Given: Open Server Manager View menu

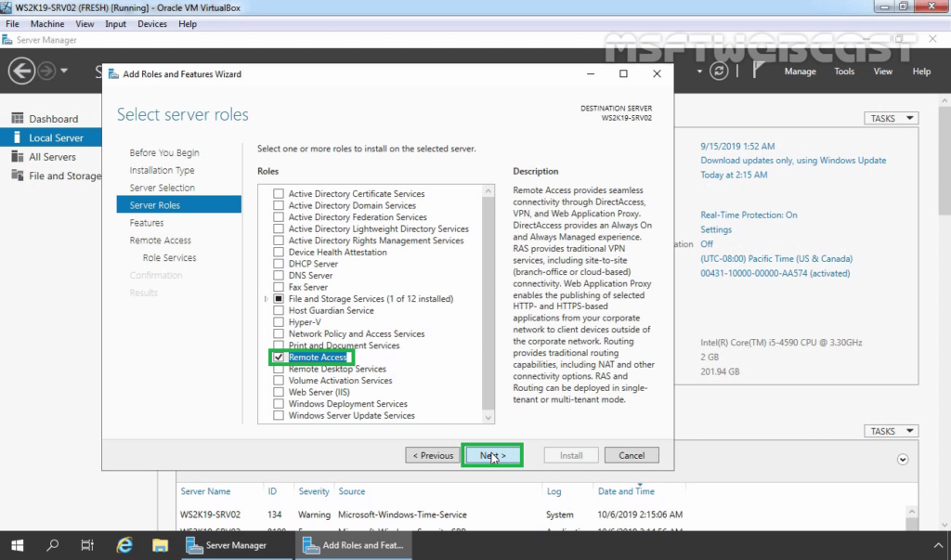Looking at the screenshot, I should pos(882,71).
